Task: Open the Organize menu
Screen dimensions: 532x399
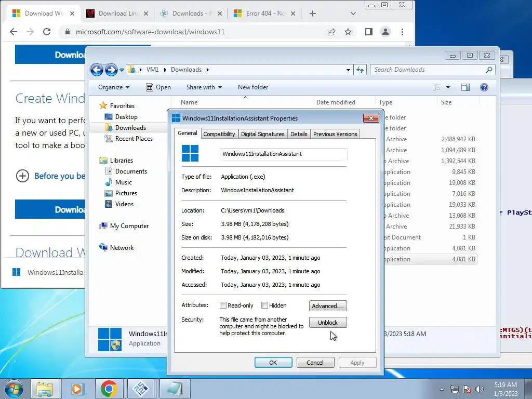Action: click(114, 87)
